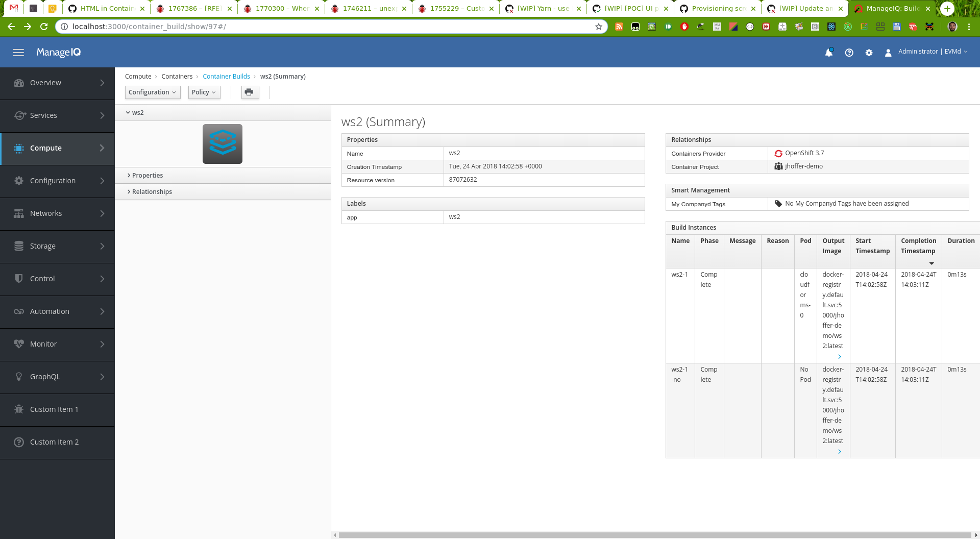Click the Creation Timestamp value

pos(496,166)
